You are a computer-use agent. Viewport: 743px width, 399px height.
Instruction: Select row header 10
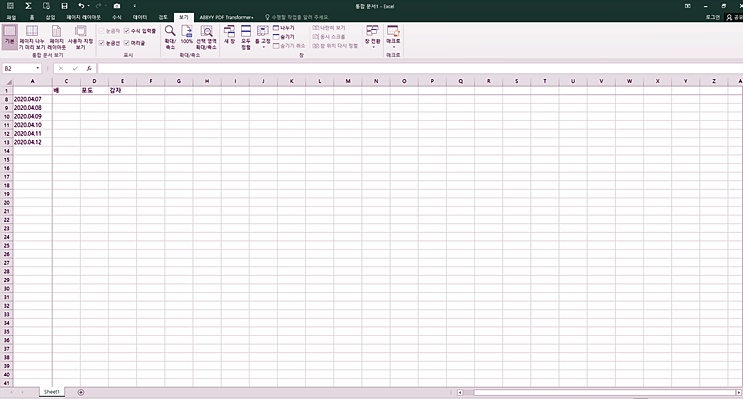tap(7, 116)
